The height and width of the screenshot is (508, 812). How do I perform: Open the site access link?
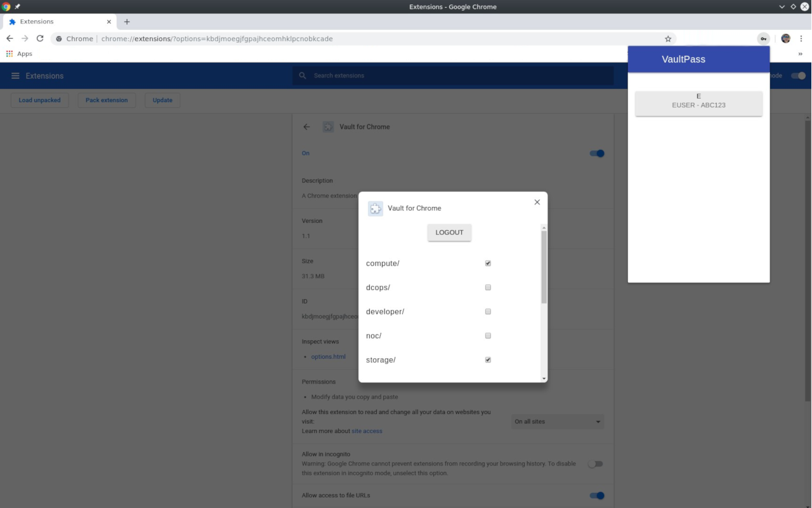click(367, 431)
